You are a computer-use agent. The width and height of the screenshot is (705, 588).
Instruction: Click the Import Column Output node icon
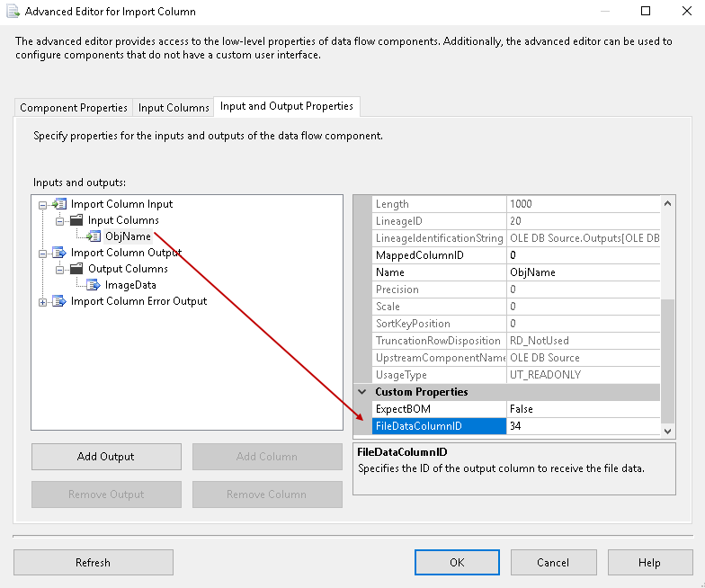tap(59, 253)
